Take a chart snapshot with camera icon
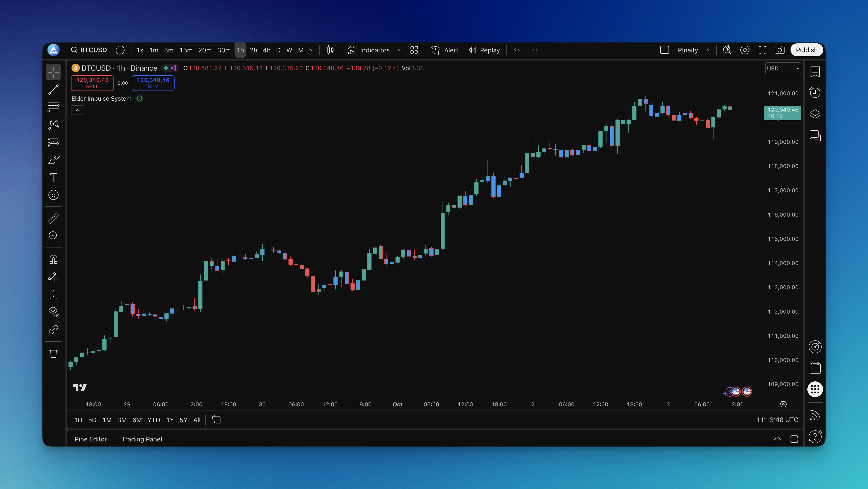The image size is (868, 489). pyautogui.click(x=779, y=50)
